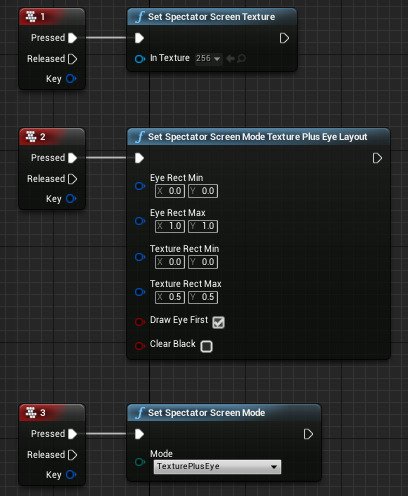
Task: Open In Texture asset dropdown
Action: pyautogui.click(x=208, y=59)
